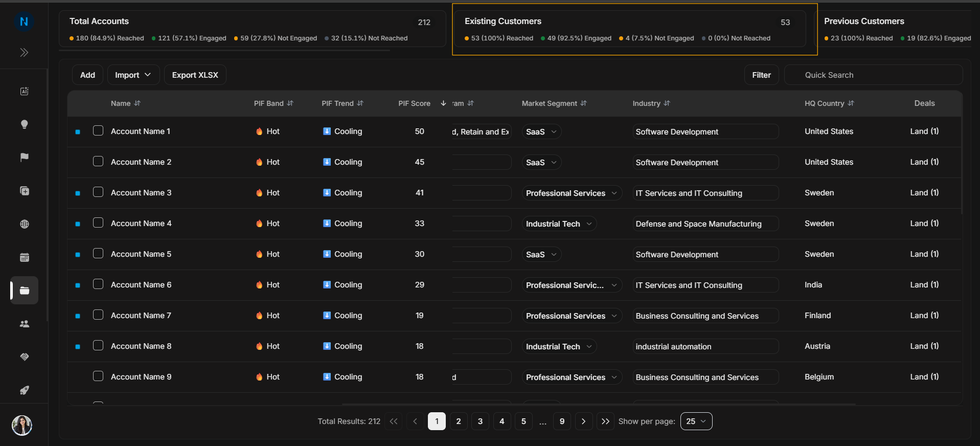Image resolution: width=980 pixels, height=446 pixels.
Task: Sort by HQ Country column icon
Action: 851,103
